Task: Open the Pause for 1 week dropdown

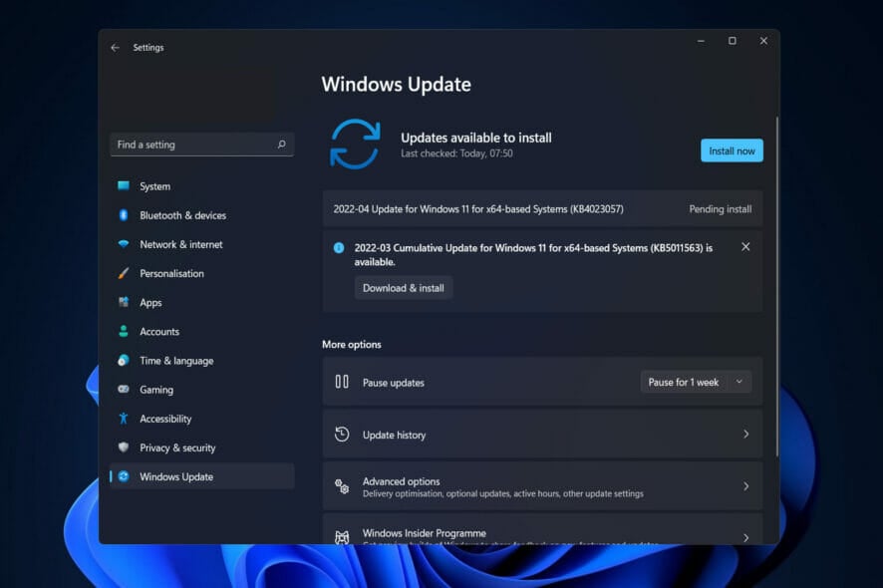Action: 695,382
